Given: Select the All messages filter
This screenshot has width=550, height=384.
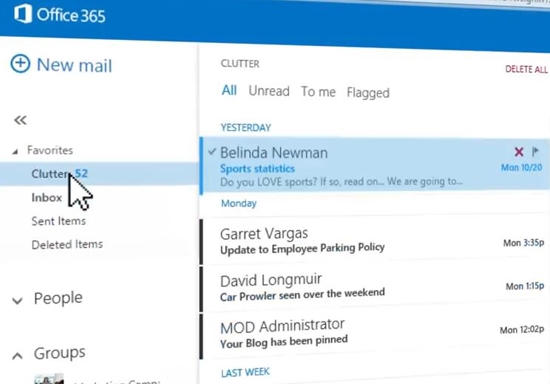Looking at the screenshot, I should coord(229,90).
